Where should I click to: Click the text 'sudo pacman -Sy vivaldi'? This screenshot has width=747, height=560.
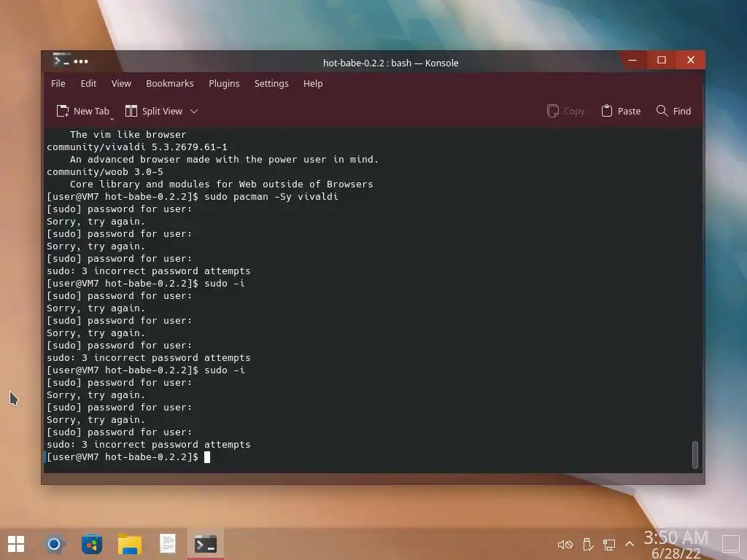click(271, 197)
